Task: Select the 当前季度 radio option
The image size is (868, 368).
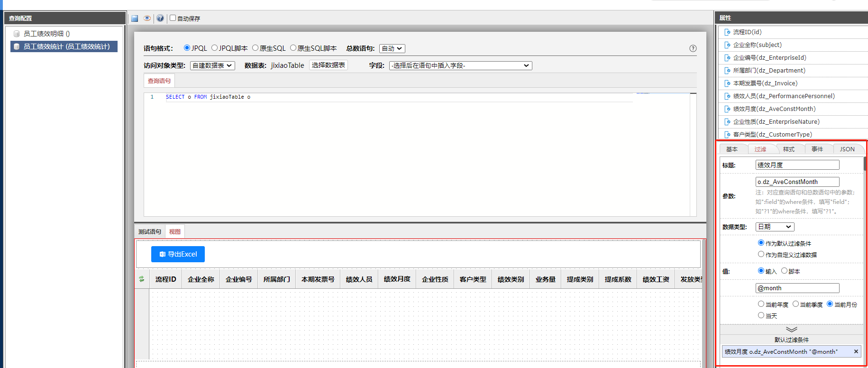Action: (795, 304)
